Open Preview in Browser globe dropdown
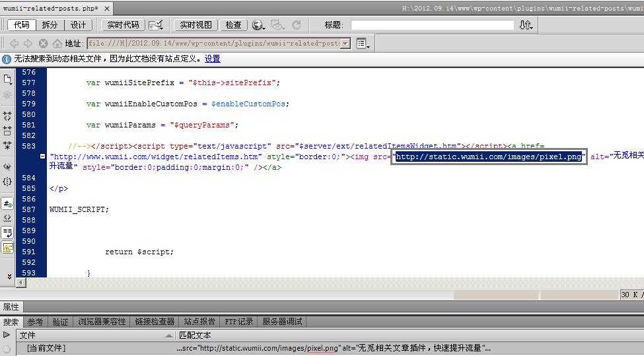Screen dimensions: 644x356 [258, 25]
